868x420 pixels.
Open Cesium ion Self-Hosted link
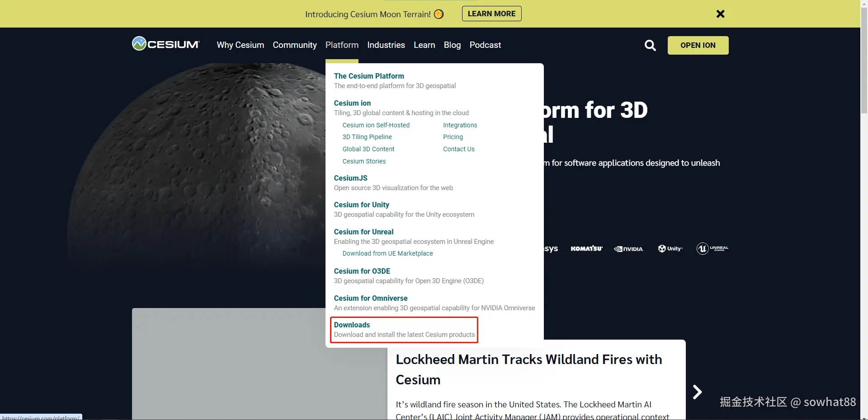pyautogui.click(x=376, y=125)
